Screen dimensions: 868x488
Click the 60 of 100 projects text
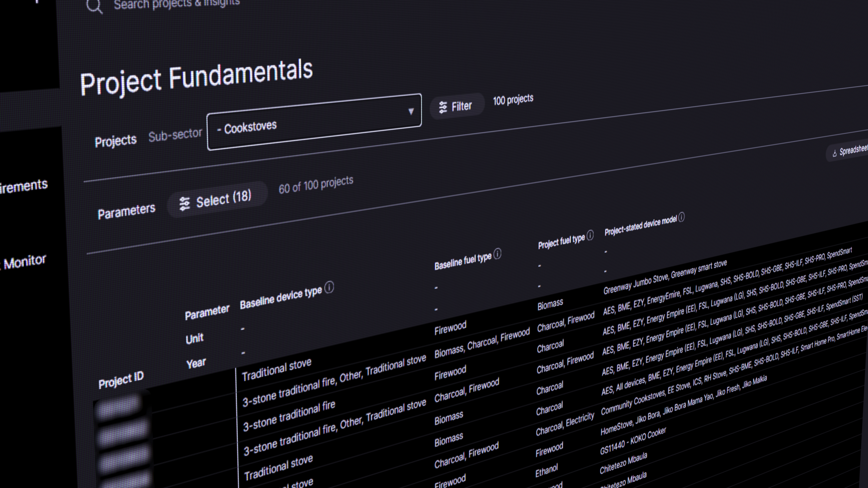pos(316,185)
